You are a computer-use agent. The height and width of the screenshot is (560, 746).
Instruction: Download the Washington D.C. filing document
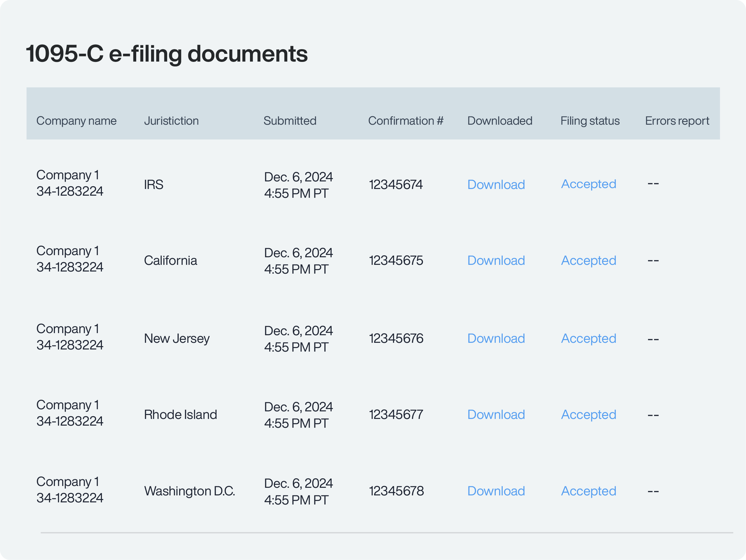pyautogui.click(x=496, y=491)
